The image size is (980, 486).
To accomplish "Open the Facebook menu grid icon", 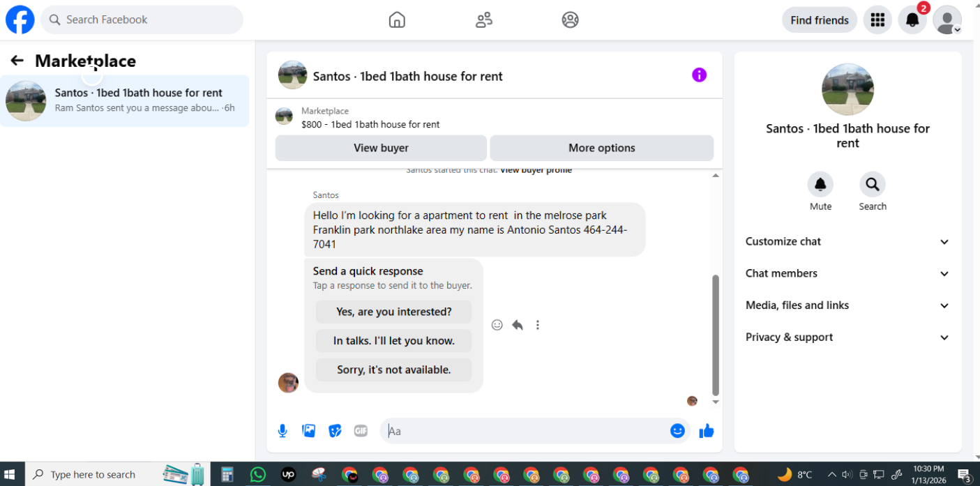I will 877,20.
